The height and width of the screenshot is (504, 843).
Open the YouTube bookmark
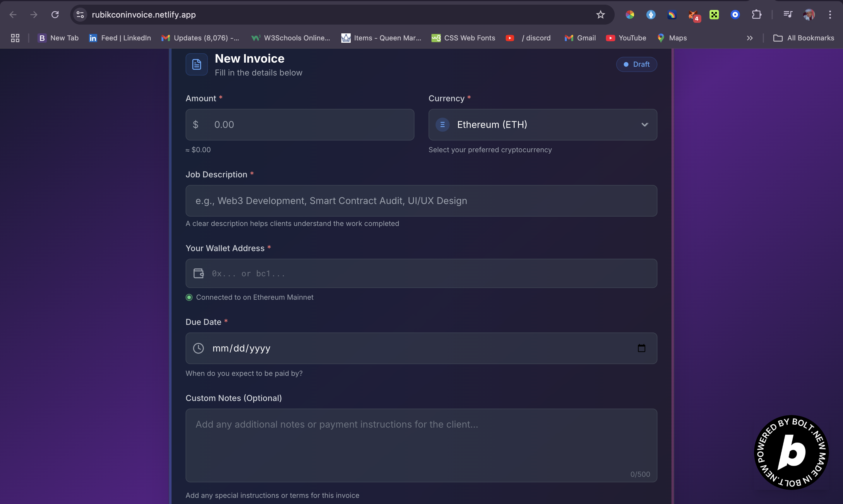pos(626,38)
